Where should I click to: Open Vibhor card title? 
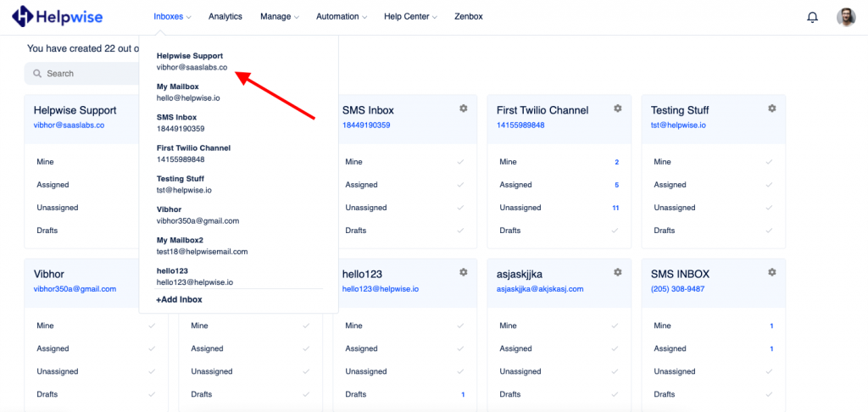click(x=48, y=274)
